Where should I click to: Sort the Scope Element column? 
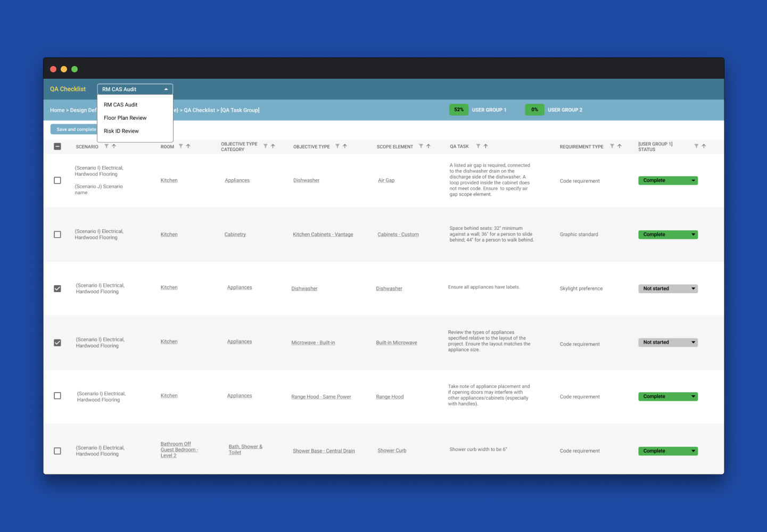(428, 146)
